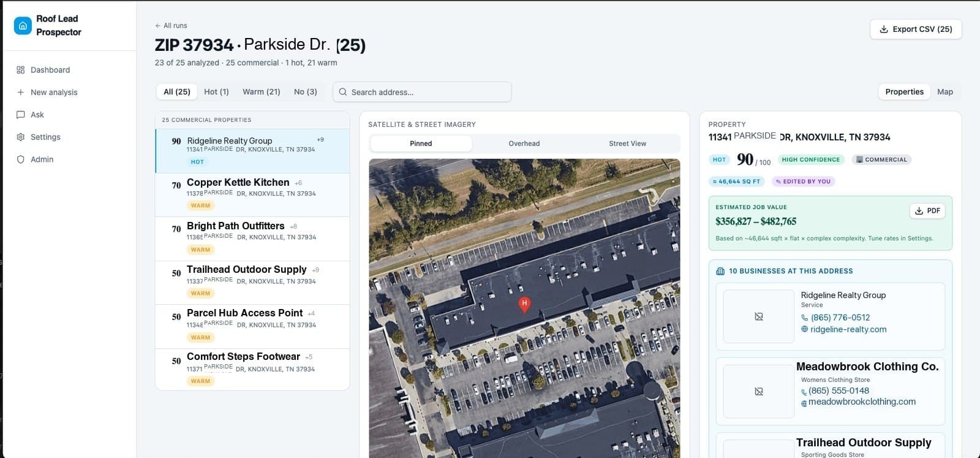Switch to the Properties view
The height and width of the screenshot is (458, 980).
pos(904,92)
